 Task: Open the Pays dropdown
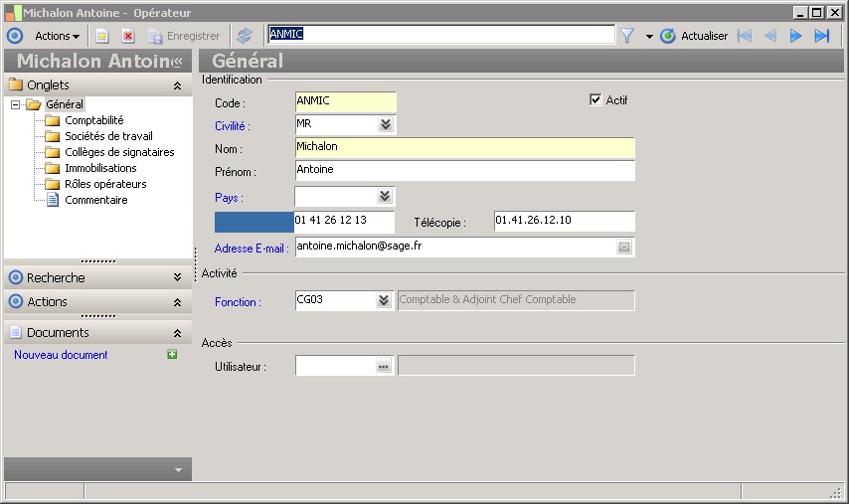[385, 196]
